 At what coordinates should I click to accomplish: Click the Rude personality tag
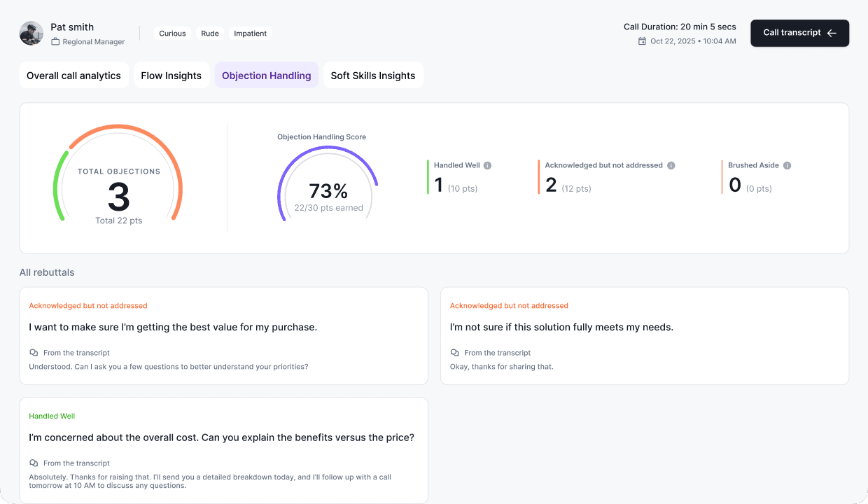tap(210, 34)
